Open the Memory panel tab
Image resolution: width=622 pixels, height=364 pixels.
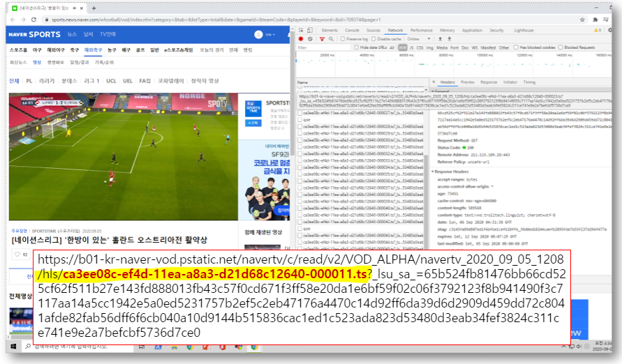click(x=447, y=30)
